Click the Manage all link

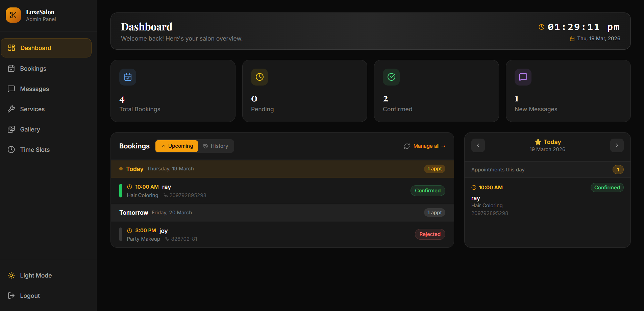tap(429, 146)
